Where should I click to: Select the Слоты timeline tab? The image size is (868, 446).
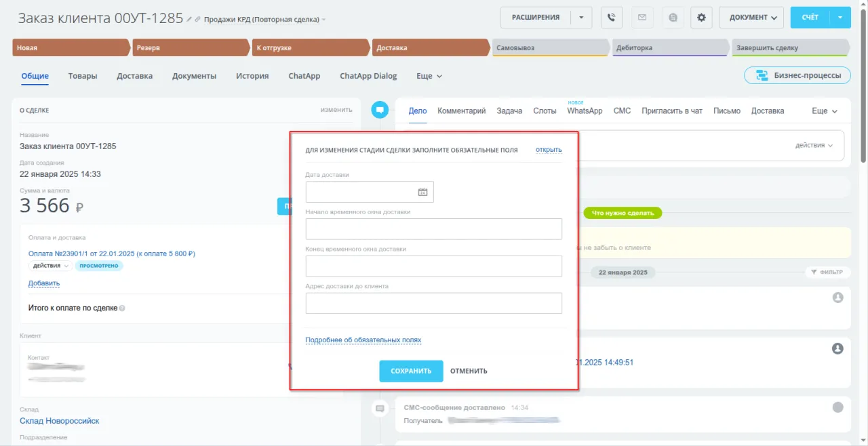tap(545, 110)
